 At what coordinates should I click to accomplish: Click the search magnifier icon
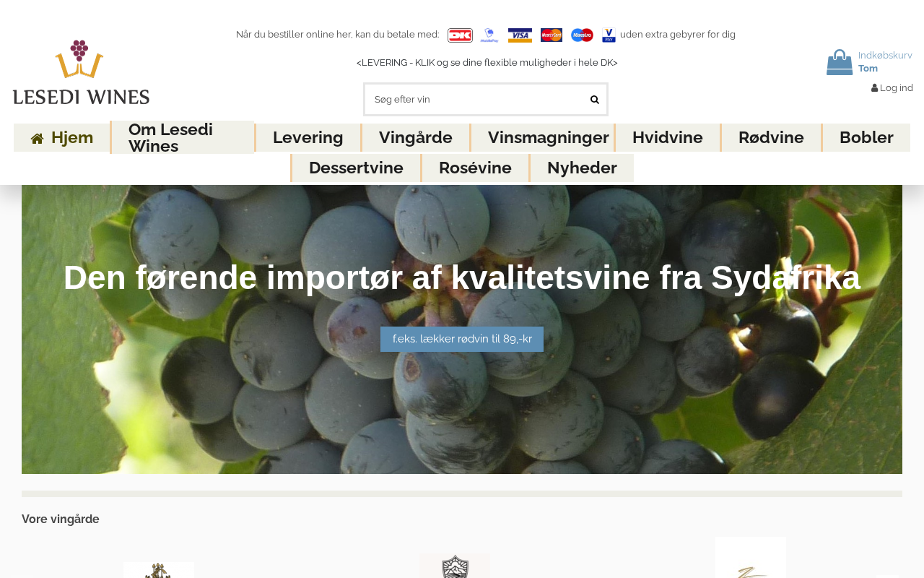pos(595,100)
